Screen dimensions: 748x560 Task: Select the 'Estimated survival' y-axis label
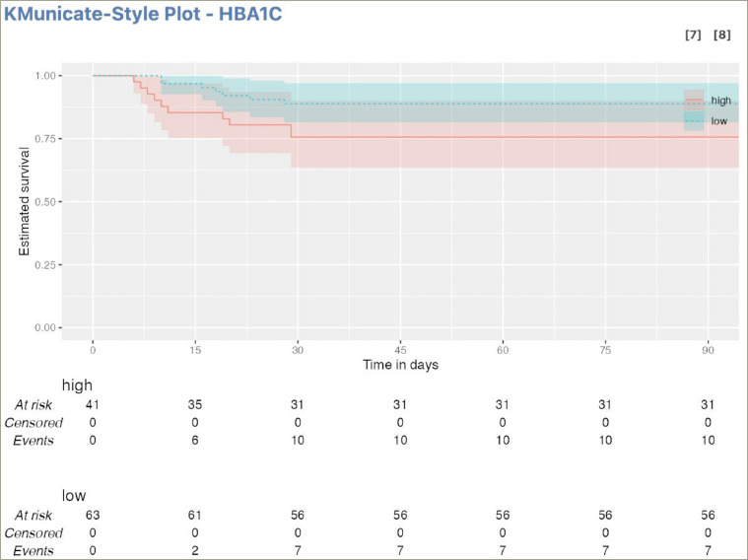(x=25, y=202)
